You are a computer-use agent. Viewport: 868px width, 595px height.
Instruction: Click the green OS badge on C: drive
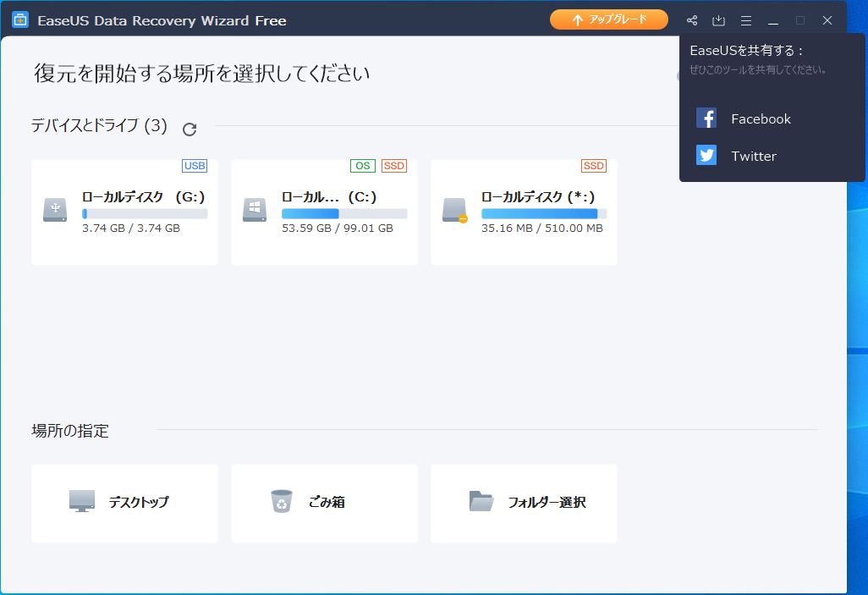coord(362,166)
